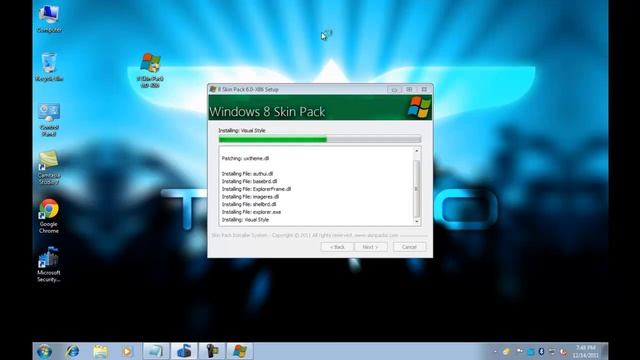Show hidden system tray icons
The height and width of the screenshot is (360, 640).
coord(495,351)
